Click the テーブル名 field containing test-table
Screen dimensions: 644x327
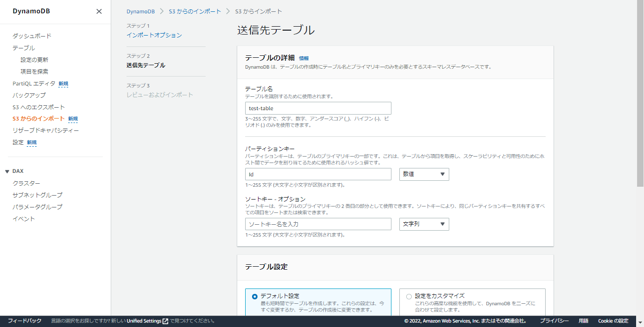[x=318, y=108]
